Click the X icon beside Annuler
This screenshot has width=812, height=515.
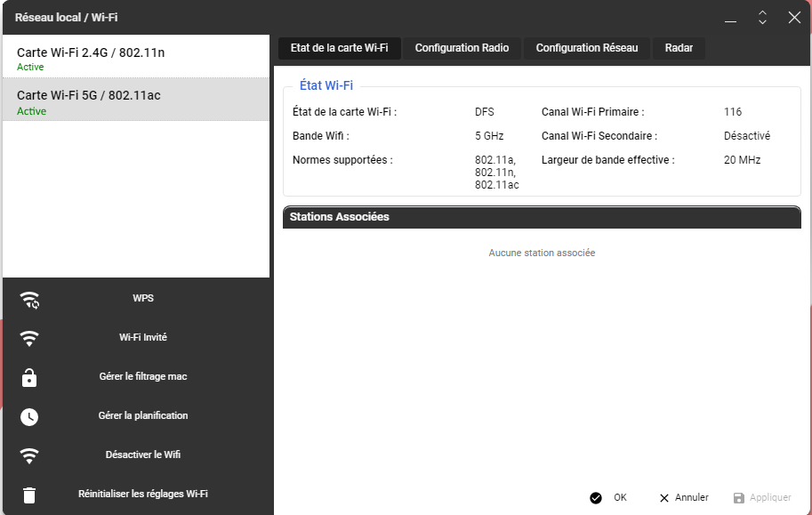[x=663, y=498]
